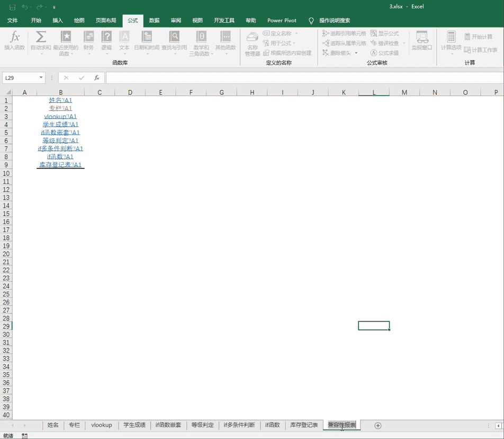Click Define Name (定义名称) button

coord(277,33)
